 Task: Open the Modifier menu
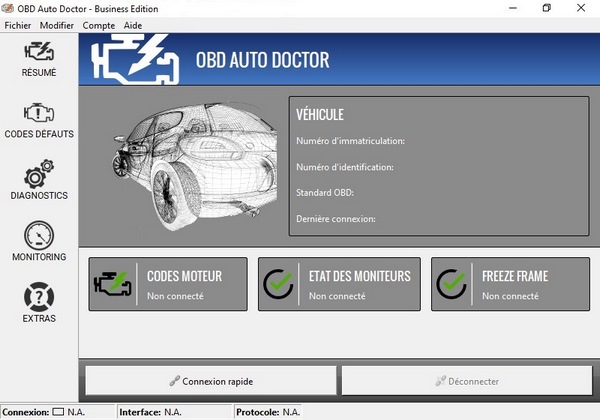[57, 25]
